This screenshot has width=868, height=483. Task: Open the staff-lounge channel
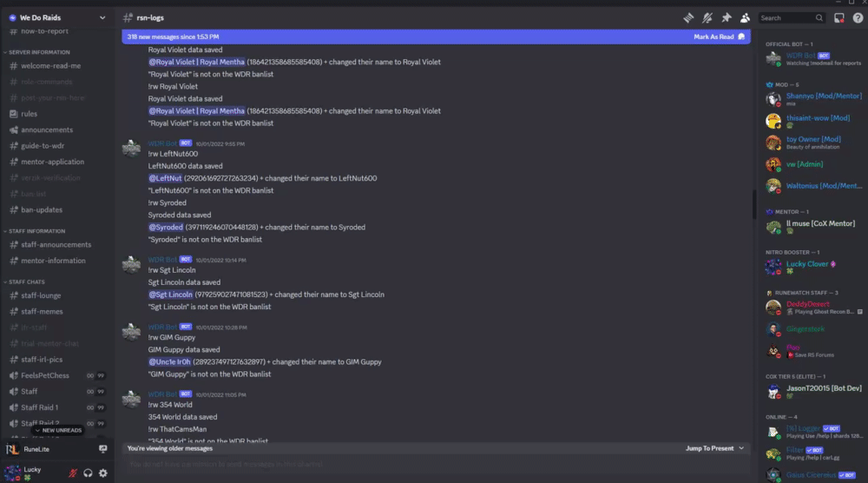point(40,296)
